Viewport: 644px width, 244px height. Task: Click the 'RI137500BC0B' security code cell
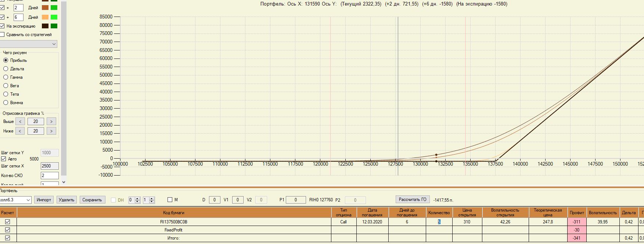click(x=174, y=222)
